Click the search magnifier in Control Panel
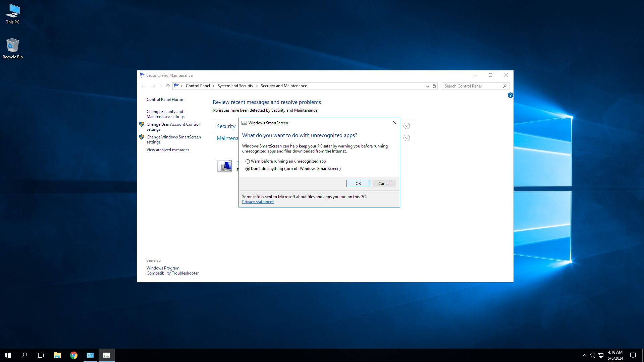644x362 pixels. [504, 86]
